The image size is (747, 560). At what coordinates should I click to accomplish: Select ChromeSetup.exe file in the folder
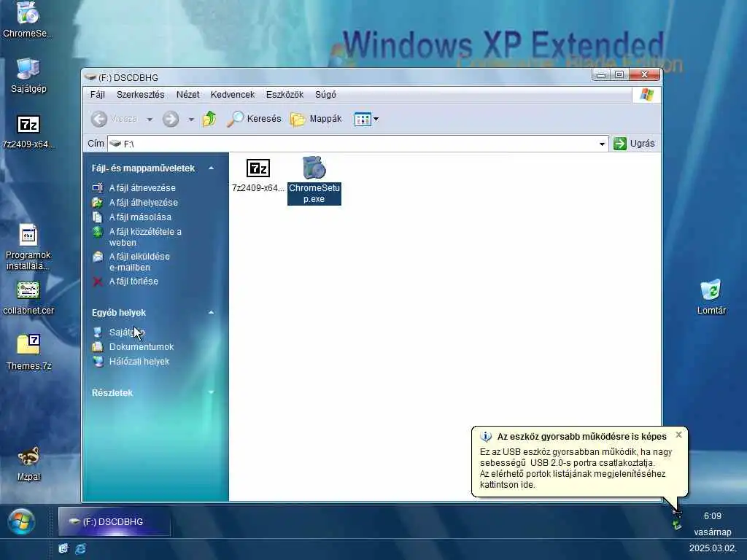tap(314, 181)
